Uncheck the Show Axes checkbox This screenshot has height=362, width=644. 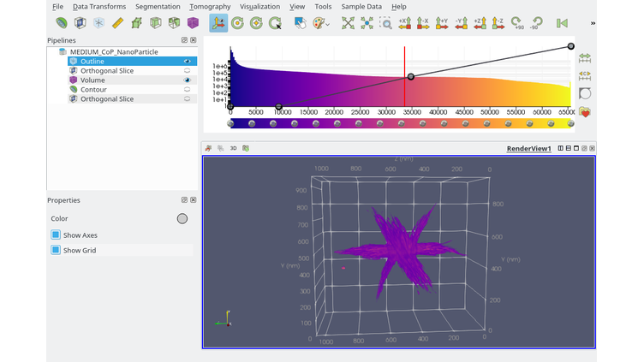click(56, 234)
